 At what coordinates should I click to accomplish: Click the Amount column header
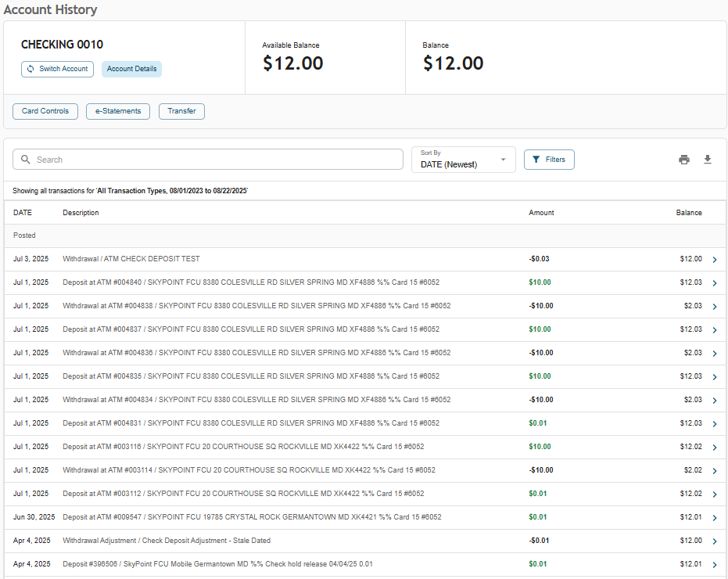(x=541, y=213)
